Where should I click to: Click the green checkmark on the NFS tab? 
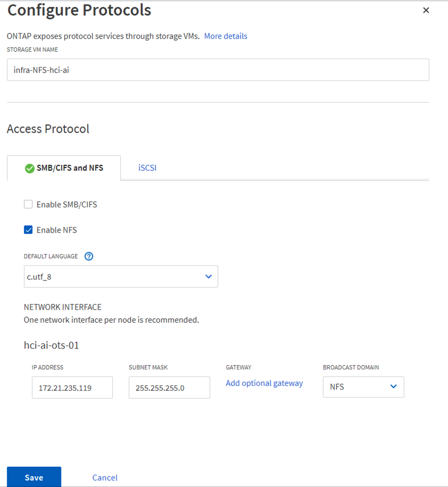(x=30, y=169)
